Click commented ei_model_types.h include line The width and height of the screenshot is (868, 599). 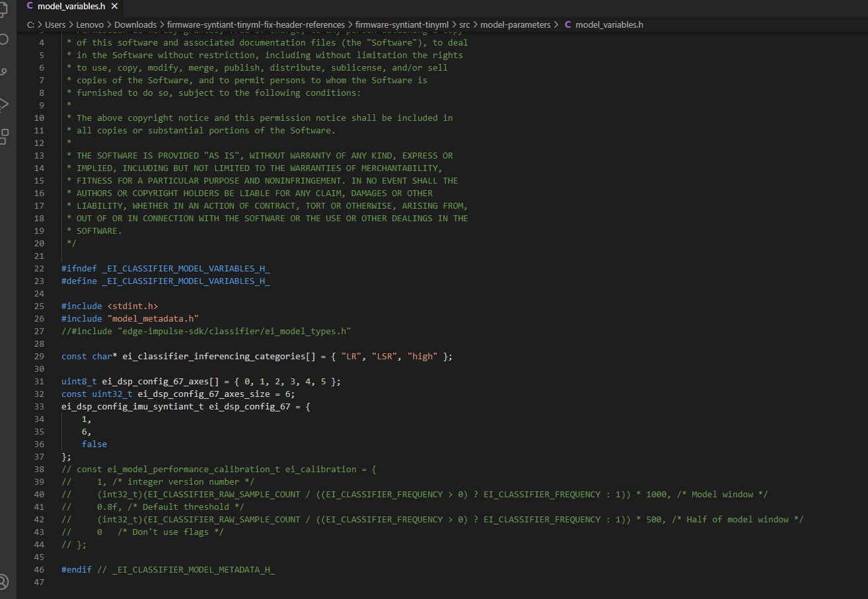tap(206, 331)
